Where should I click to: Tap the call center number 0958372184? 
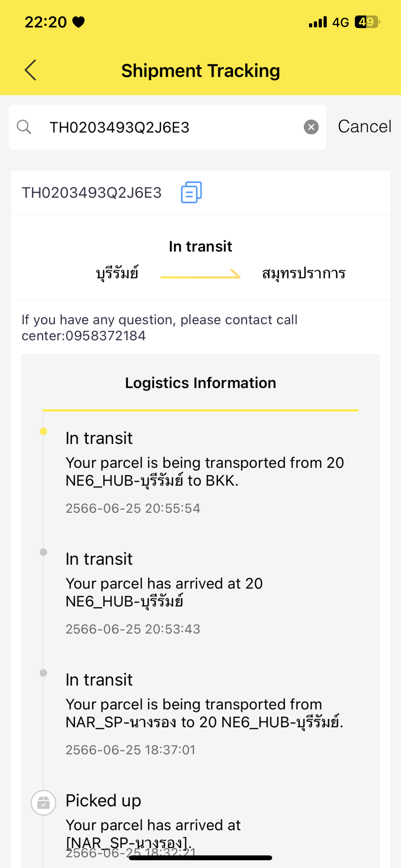pos(106,336)
